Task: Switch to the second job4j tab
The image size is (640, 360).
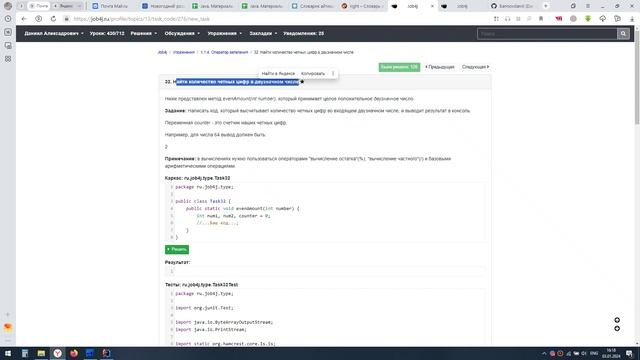Action: click(462, 6)
